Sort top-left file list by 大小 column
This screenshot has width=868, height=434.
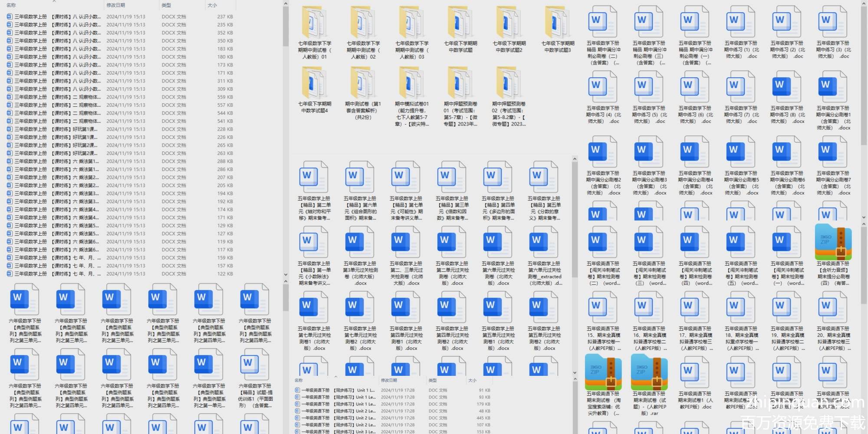click(x=212, y=5)
